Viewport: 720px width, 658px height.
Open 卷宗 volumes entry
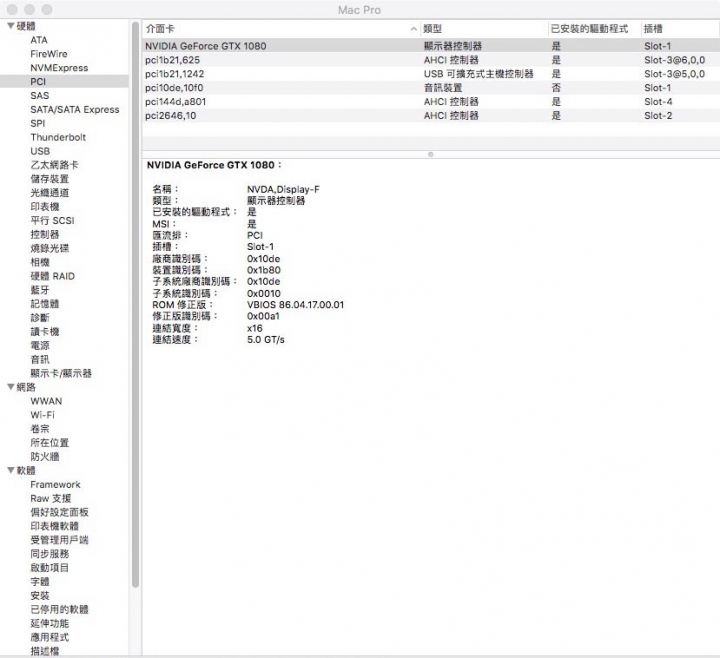[x=40, y=429]
